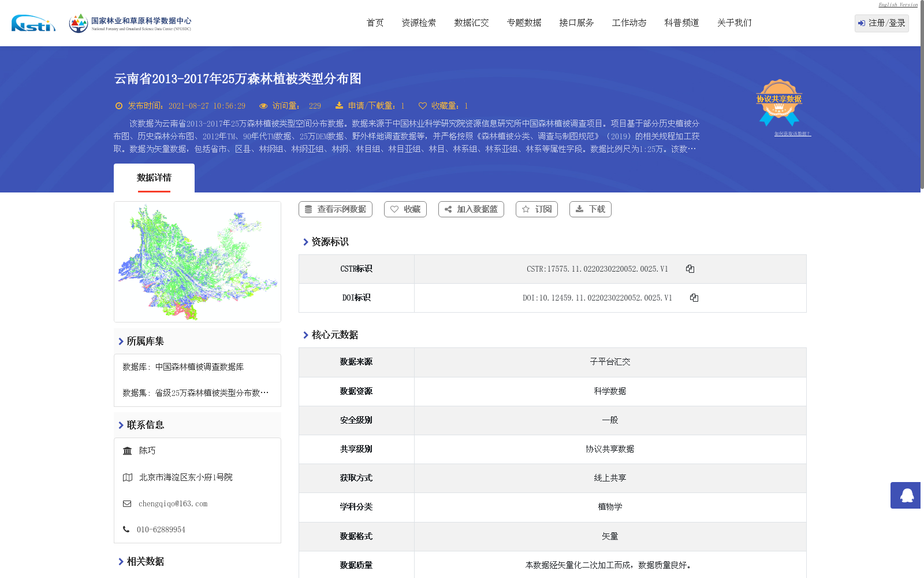Select the 数据详情 tab

pos(154,178)
